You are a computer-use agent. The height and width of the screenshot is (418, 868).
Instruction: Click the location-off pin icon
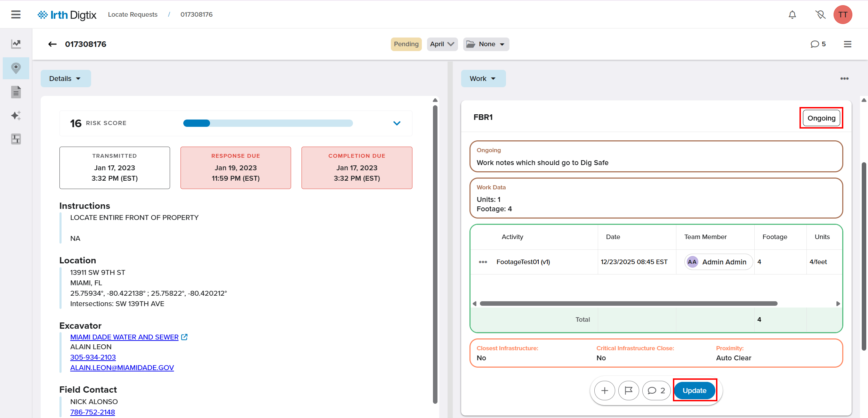coord(820,15)
